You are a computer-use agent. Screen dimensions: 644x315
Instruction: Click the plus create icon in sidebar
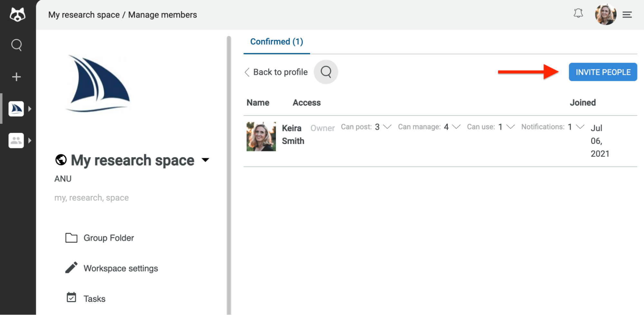16,77
